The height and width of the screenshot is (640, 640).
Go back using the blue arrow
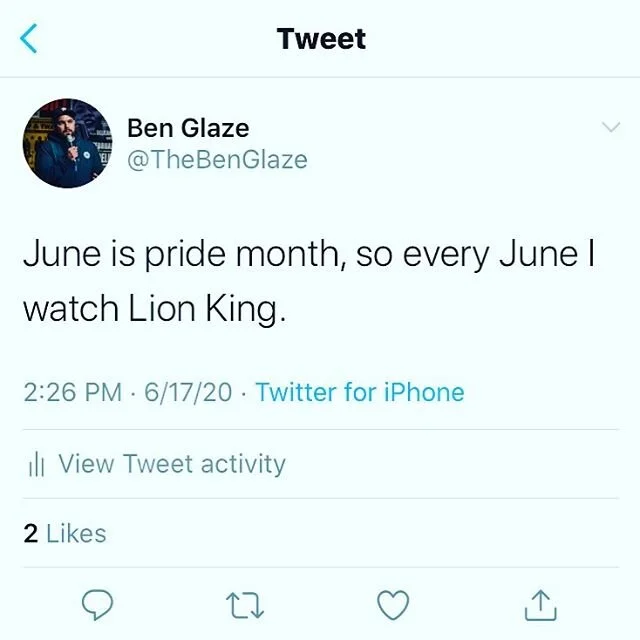click(x=29, y=38)
